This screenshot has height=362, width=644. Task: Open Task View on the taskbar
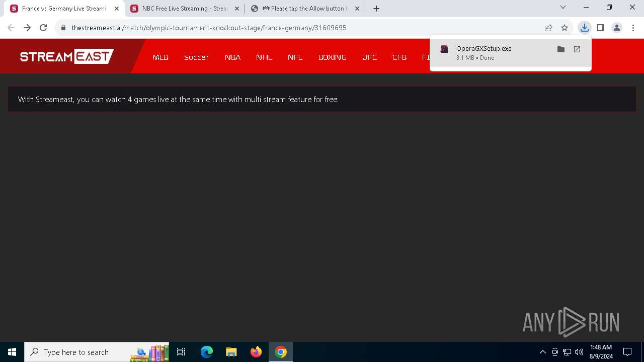point(182,352)
